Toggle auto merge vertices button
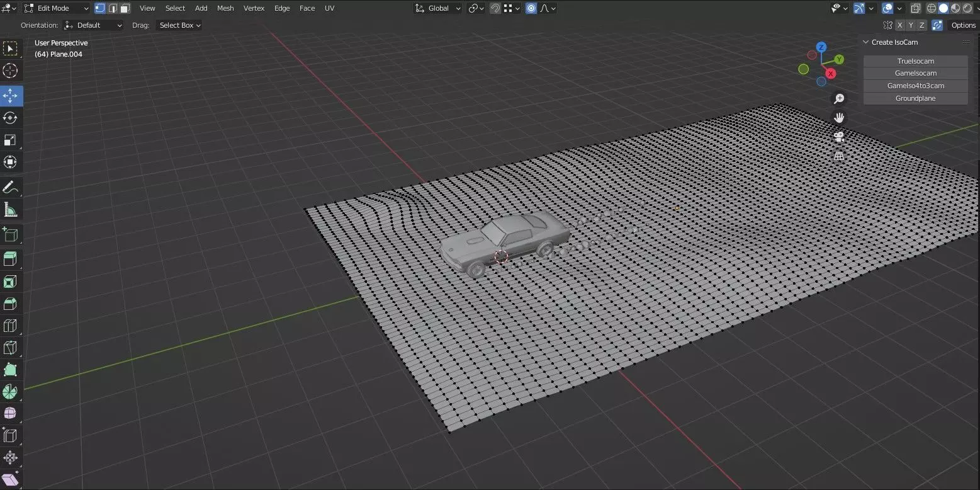 [937, 25]
